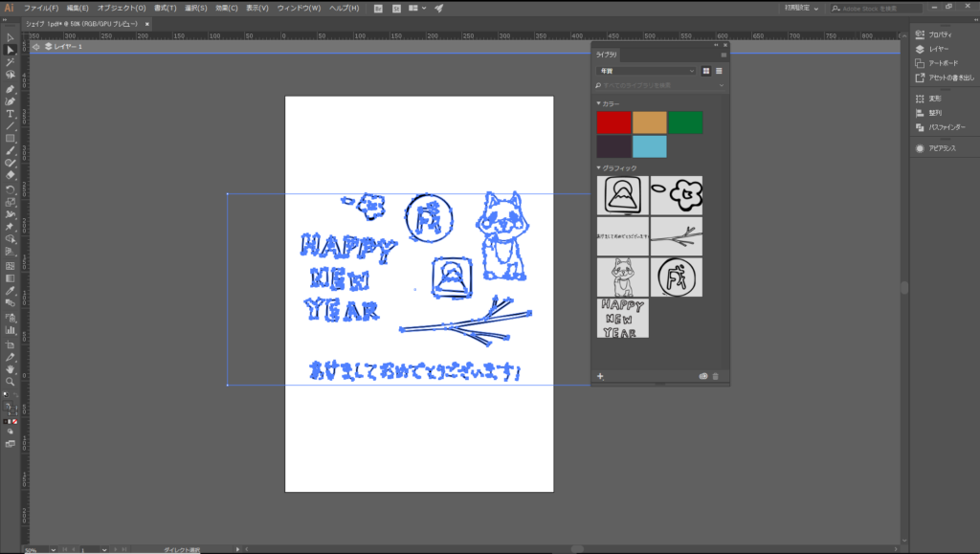Close the document tab シェイプ 1.pdf
Screen dimensions: 980x554
coord(146,24)
